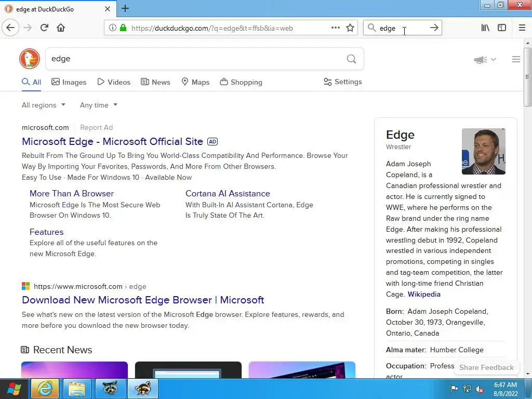
Task: Click the https://www.microsoft.com › edge URL
Action: click(x=90, y=286)
